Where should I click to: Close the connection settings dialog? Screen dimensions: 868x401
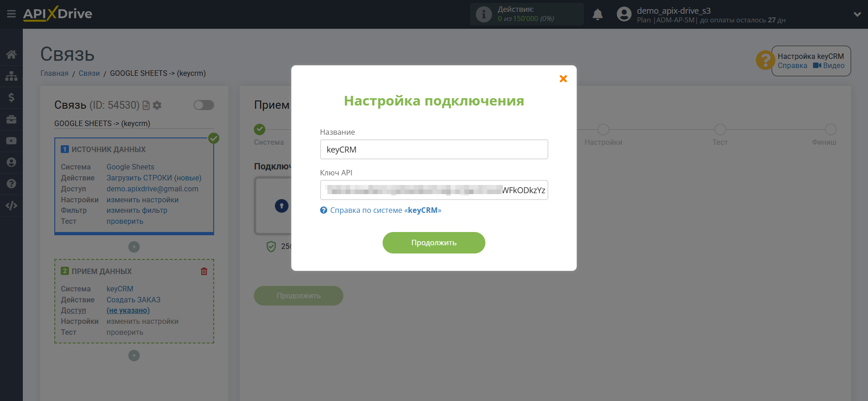pyautogui.click(x=563, y=79)
